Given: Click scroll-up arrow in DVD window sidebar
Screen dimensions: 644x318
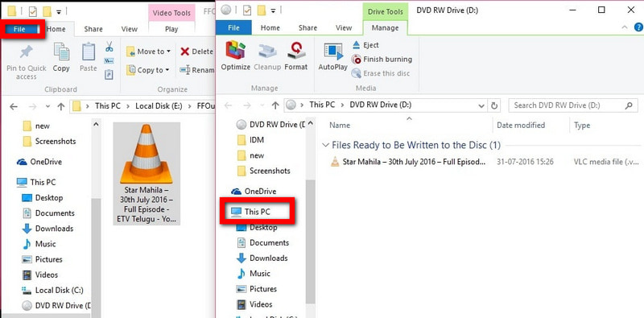Looking at the screenshot, I should click(311, 123).
